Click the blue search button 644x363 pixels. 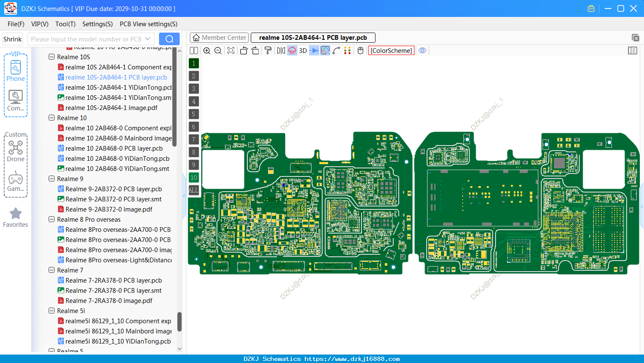pos(169,39)
